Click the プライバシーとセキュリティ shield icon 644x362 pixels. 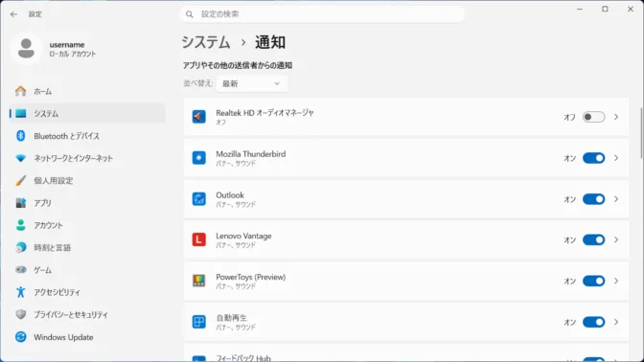[20, 314]
